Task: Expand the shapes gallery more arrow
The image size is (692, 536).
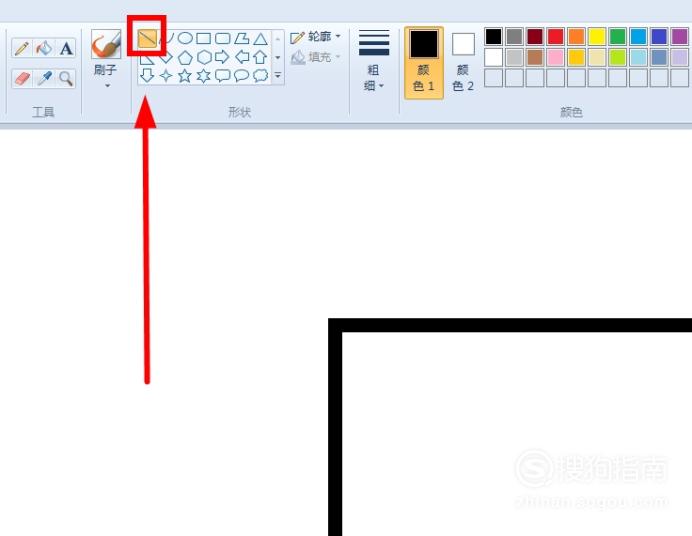Action: click(278, 76)
